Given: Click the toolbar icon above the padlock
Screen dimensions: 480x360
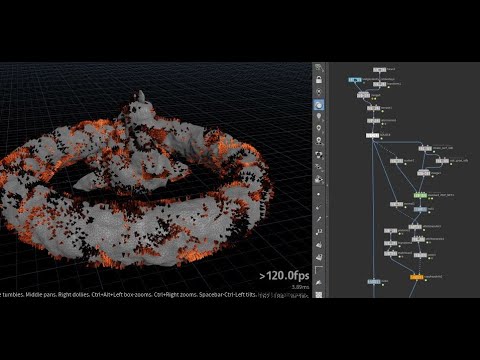Looking at the screenshot, I should click(x=319, y=68).
